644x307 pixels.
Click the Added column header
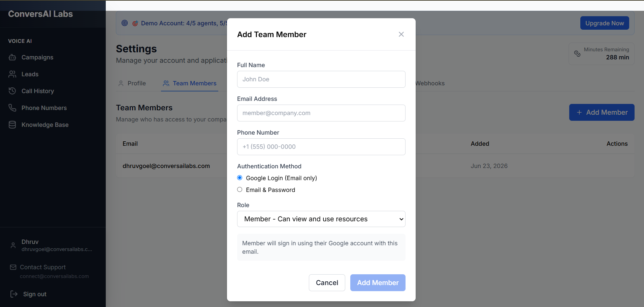[x=480, y=144]
